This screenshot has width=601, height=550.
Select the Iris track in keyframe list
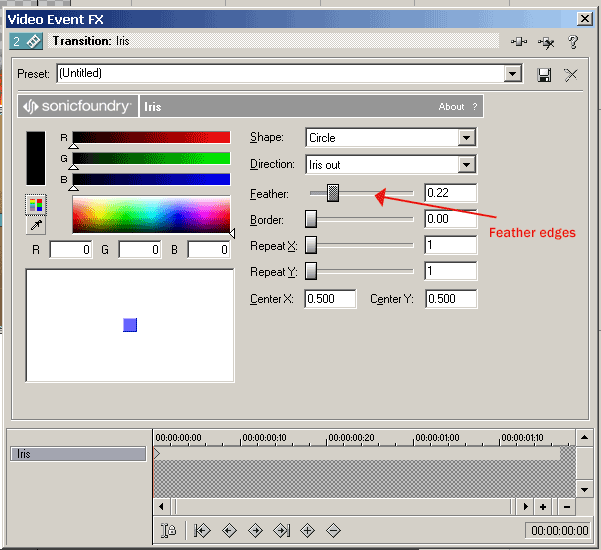tap(78, 454)
